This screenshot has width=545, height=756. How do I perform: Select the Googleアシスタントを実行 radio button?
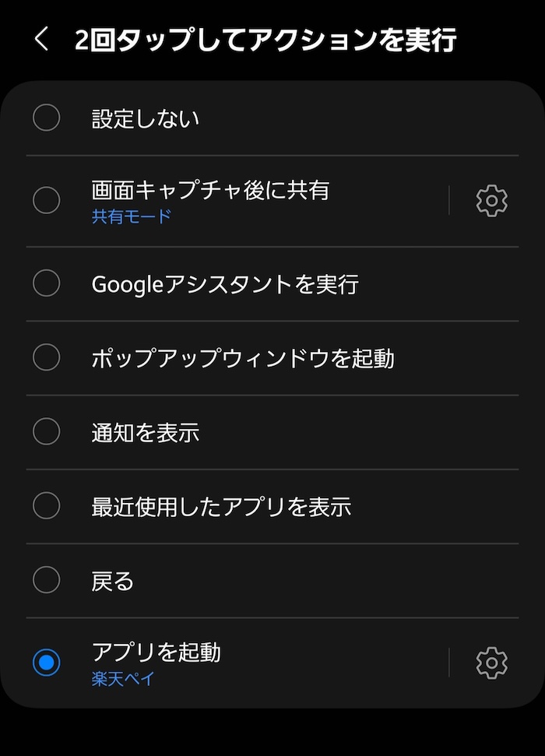click(x=46, y=283)
